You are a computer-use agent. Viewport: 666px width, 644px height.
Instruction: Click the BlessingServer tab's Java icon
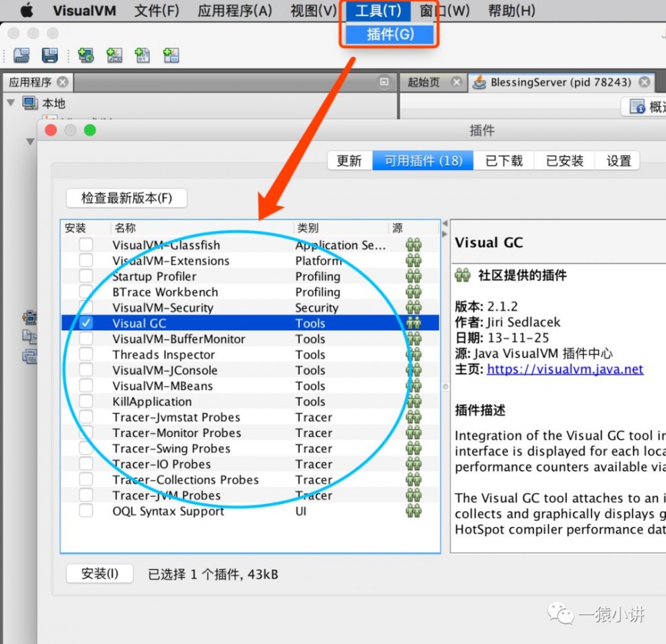(479, 82)
